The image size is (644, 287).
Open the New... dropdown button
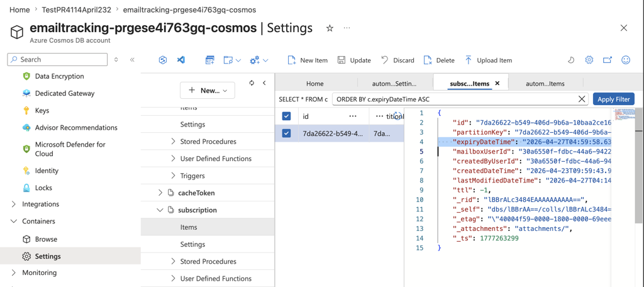(x=208, y=91)
